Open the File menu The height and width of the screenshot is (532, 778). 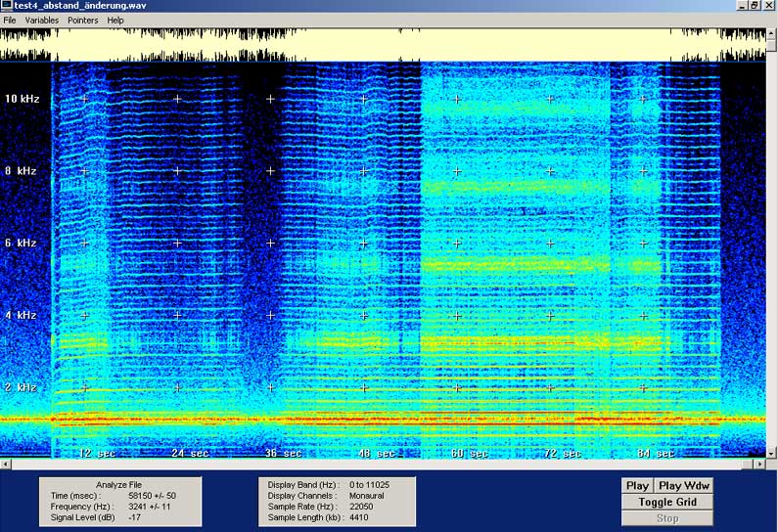[10, 20]
